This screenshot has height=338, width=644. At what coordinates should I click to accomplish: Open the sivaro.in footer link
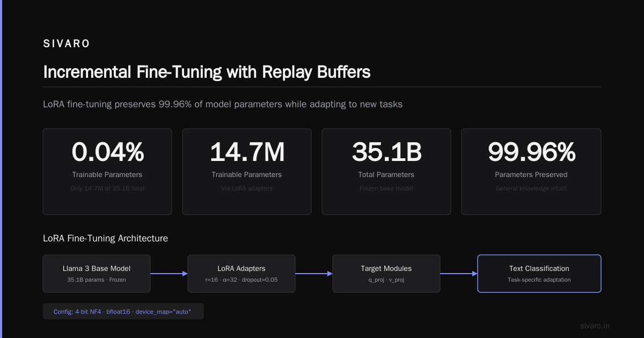(x=595, y=326)
